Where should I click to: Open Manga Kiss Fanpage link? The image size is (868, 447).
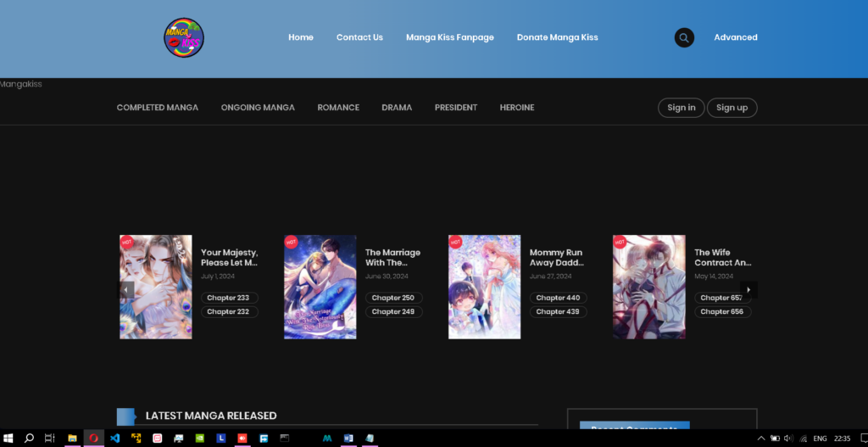450,37
